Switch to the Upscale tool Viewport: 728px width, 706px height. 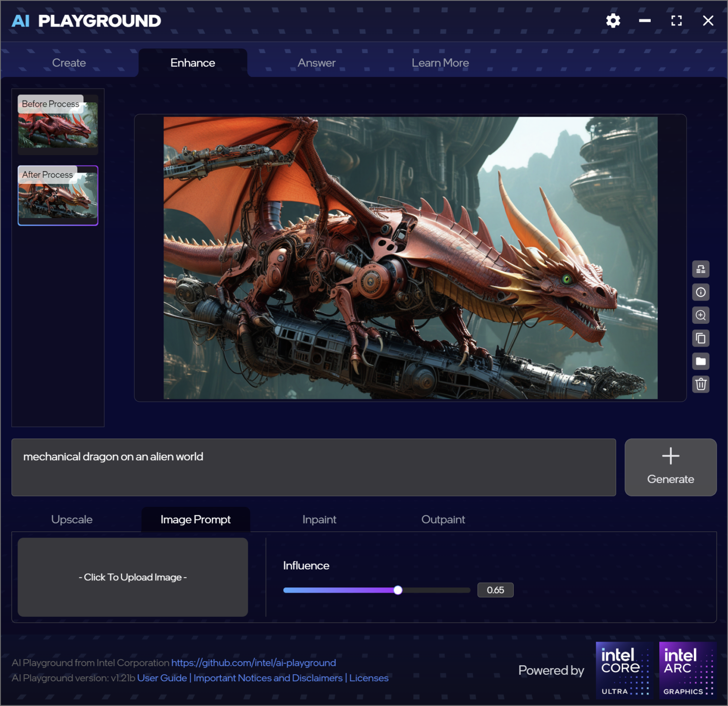72,519
